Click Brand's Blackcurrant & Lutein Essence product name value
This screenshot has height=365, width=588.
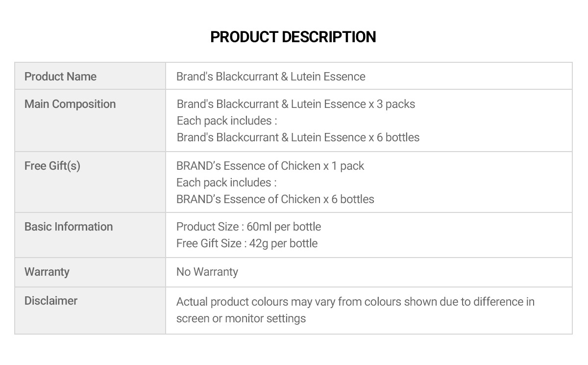coord(270,77)
